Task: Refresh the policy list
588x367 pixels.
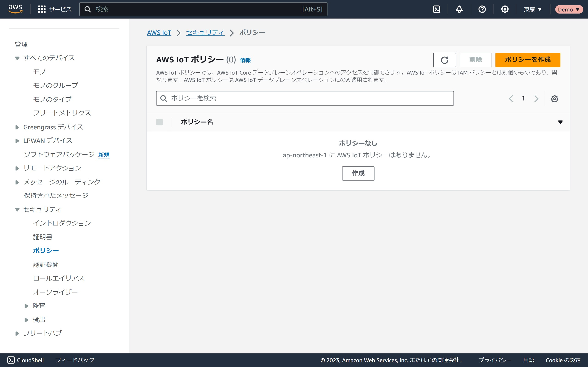Action: coord(444,60)
